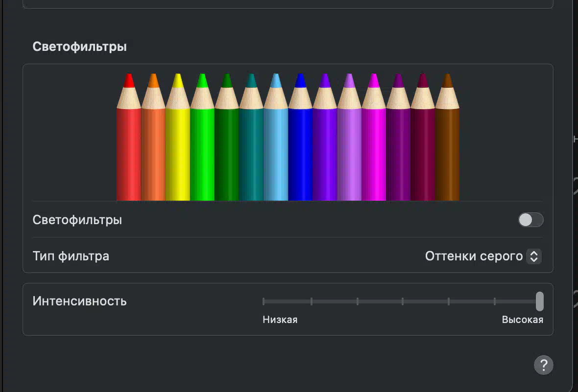Viewport: 578px width, 392px height.
Task: Click the light blue pencil
Action: (276, 137)
